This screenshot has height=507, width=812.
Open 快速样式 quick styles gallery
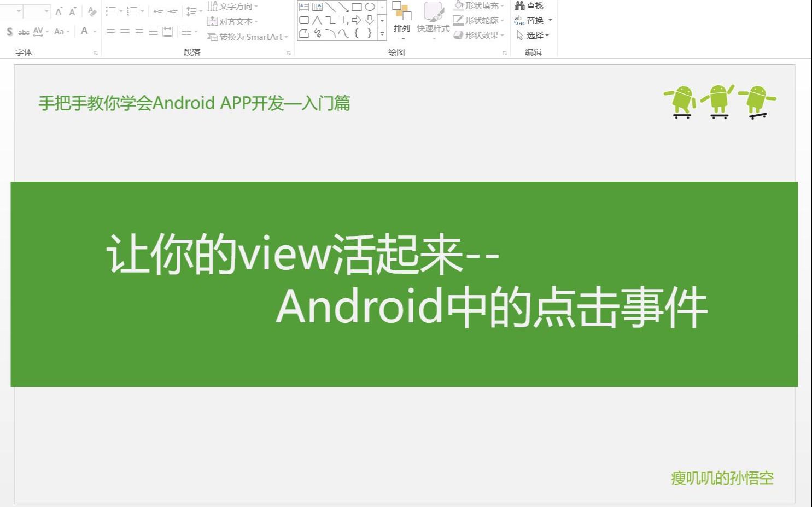pyautogui.click(x=433, y=21)
